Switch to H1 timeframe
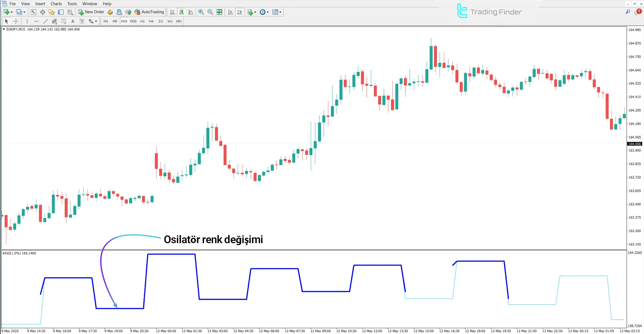This screenshot has height=334, width=644. click(x=142, y=21)
